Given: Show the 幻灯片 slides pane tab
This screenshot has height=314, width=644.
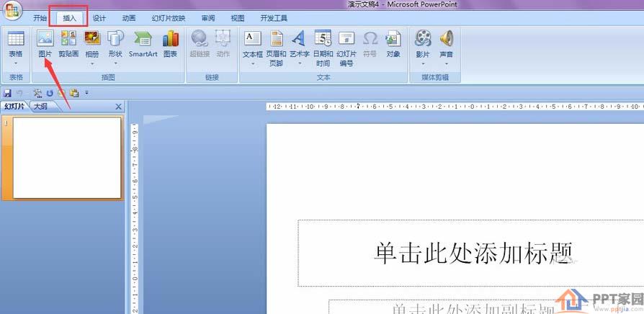Looking at the screenshot, I should point(14,107).
